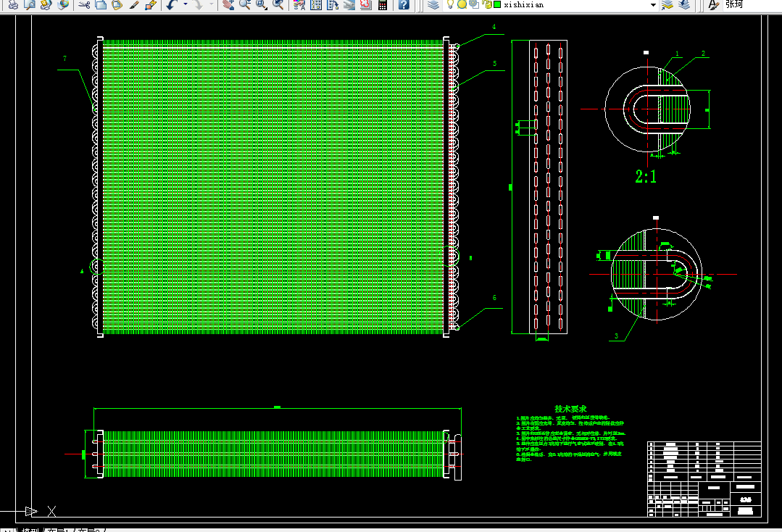Click the greyed Redo arrow
Viewport: 782px width, 532px height.
pos(198,4)
